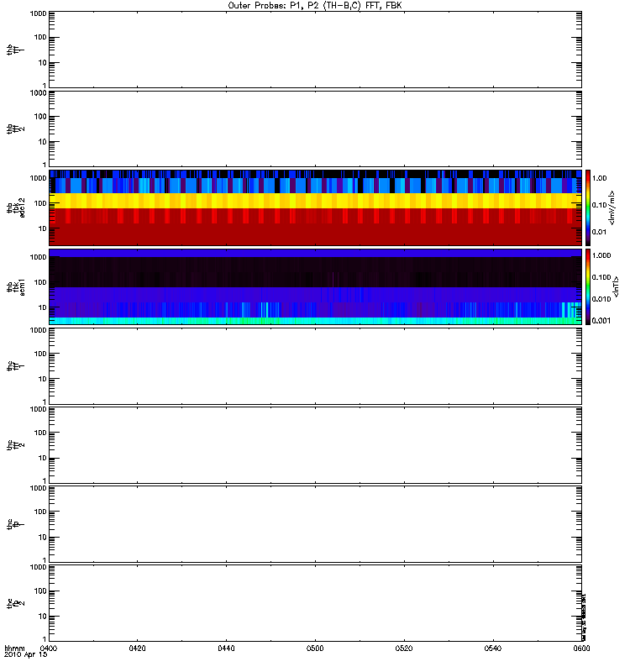Click the "0.001" value on the nT color bar
Viewport: 630px width, 672px height.
601,321
